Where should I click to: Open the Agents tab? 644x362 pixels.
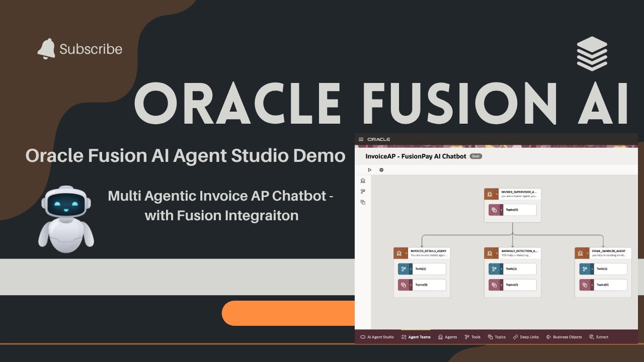pos(448,337)
